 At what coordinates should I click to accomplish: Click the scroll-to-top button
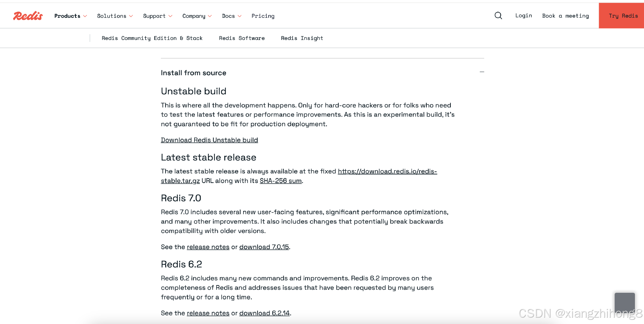[x=625, y=303]
